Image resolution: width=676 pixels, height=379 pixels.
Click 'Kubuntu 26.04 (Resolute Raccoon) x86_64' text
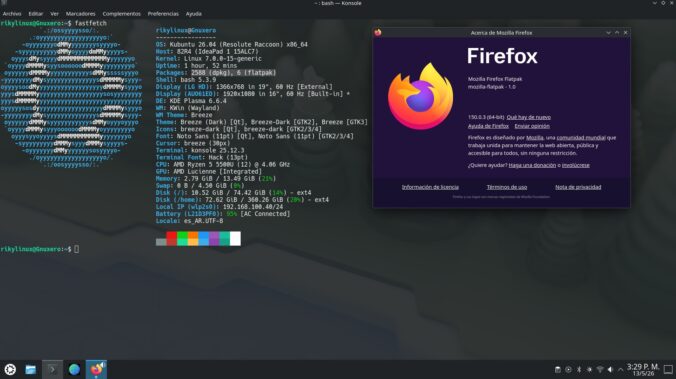[238, 44]
